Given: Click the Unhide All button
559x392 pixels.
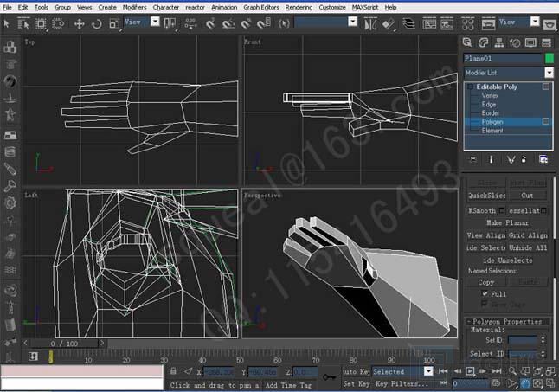Looking at the screenshot, I should tap(528, 247).
